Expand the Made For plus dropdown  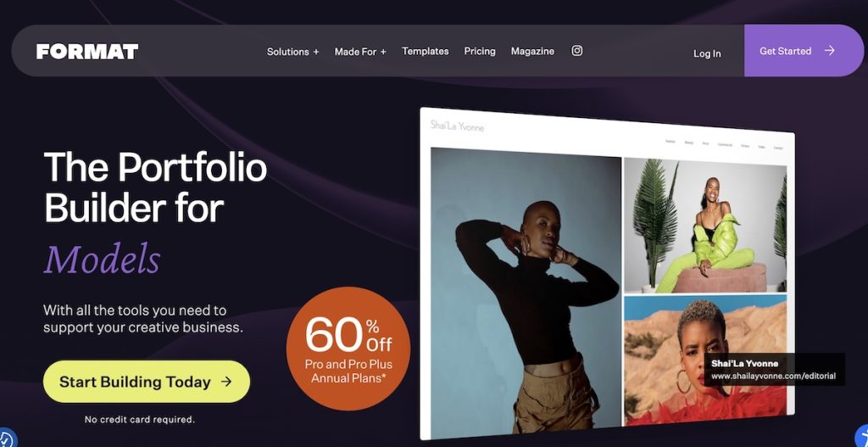[x=360, y=52]
